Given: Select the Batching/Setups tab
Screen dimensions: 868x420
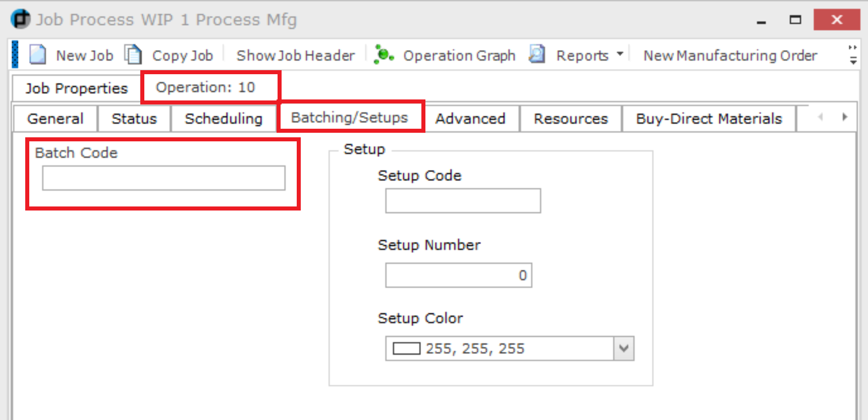Looking at the screenshot, I should click(350, 117).
